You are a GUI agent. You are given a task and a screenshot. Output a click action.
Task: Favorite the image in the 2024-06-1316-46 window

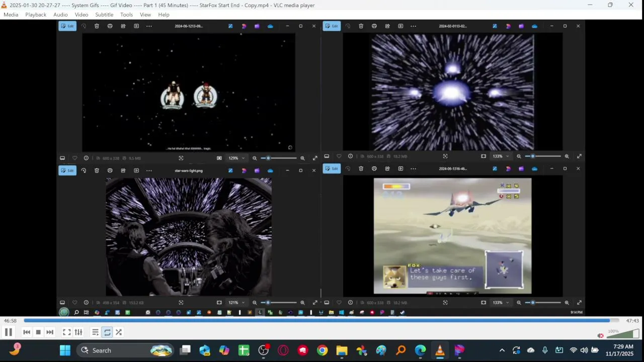point(339,303)
